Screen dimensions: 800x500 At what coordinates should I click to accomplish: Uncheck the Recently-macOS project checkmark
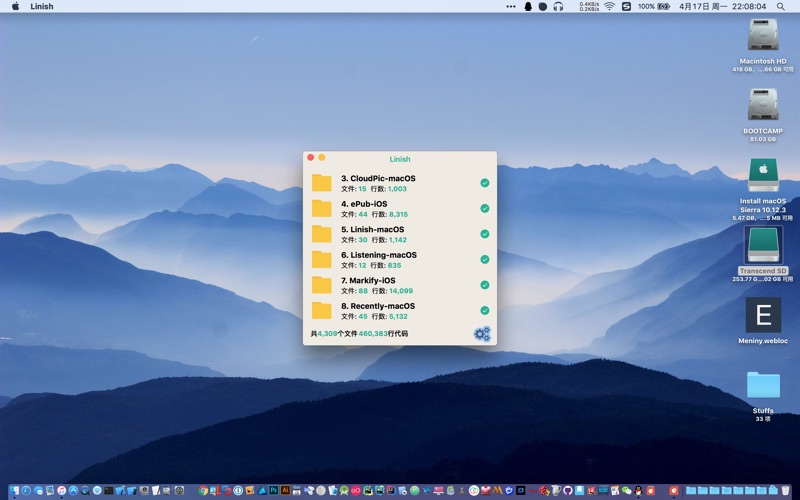pos(484,311)
